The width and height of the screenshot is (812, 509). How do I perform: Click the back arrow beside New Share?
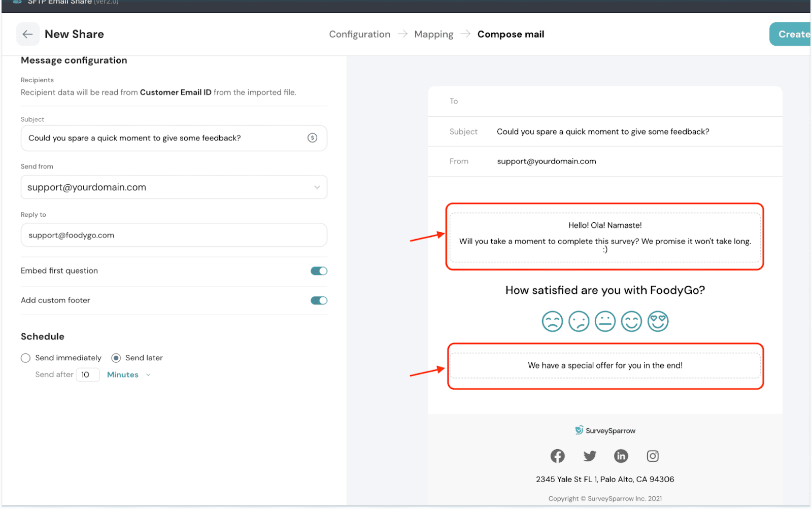click(27, 34)
